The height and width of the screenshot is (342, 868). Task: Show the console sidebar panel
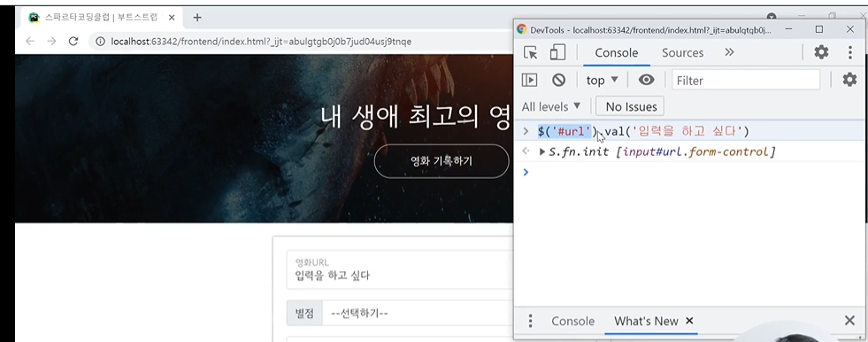530,81
